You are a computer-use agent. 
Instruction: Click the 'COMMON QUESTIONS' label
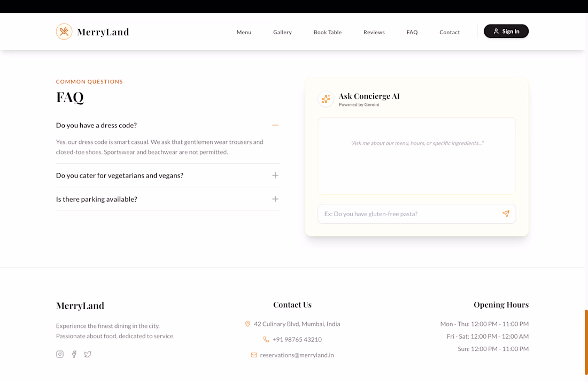pyautogui.click(x=89, y=81)
